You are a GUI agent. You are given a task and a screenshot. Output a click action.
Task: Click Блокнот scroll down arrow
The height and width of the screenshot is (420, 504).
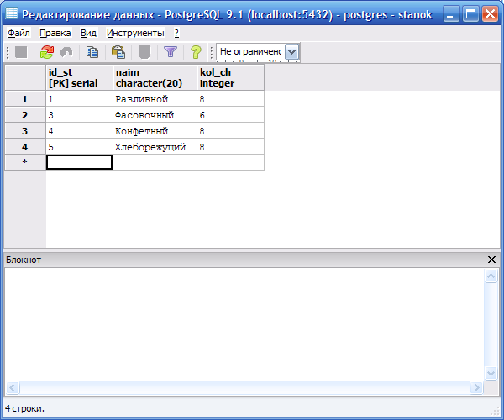point(491,374)
